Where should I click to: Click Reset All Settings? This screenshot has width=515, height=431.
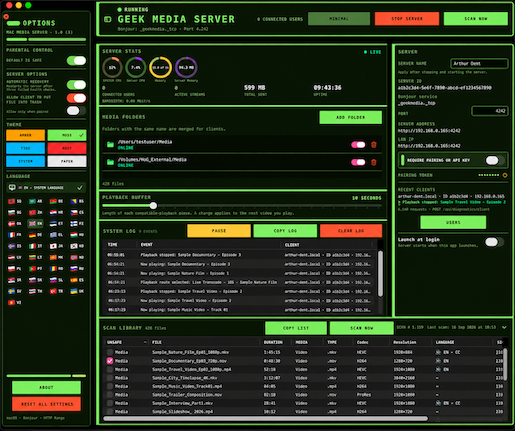point(46,404)
